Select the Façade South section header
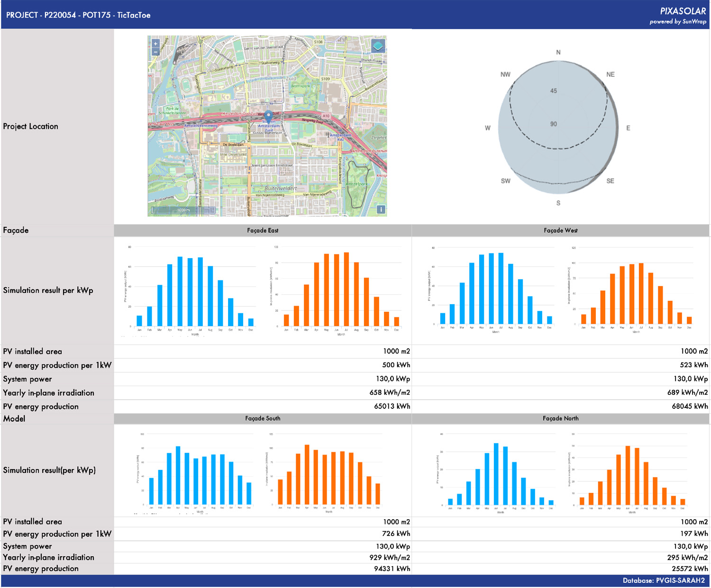This screenshot has width=711, height=588. 263,419
